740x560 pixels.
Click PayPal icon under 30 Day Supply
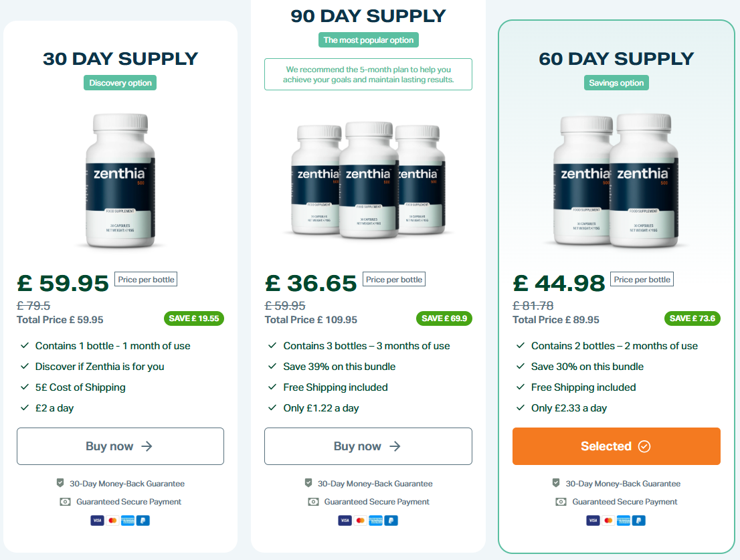tap(143, 520)
